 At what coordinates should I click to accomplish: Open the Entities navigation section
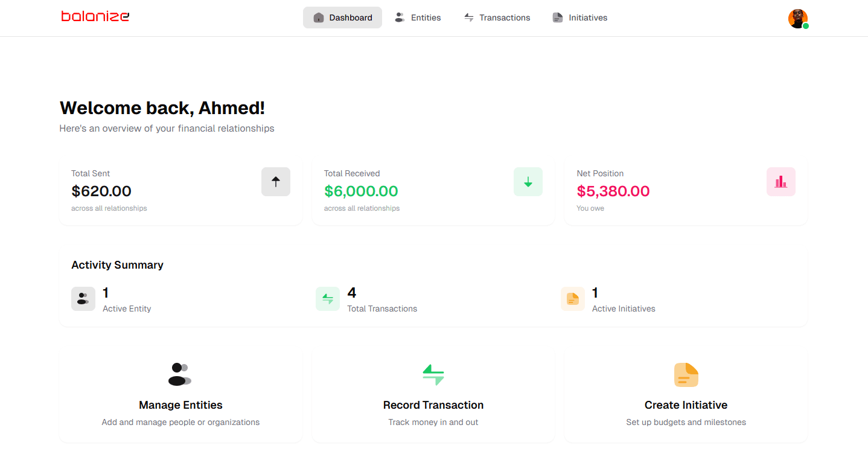418,18
